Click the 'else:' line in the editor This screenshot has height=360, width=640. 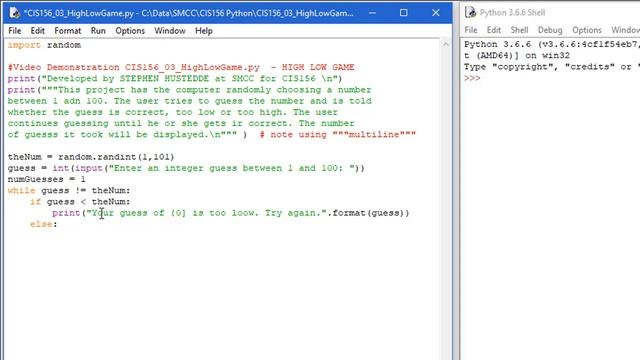coord(44,224)
